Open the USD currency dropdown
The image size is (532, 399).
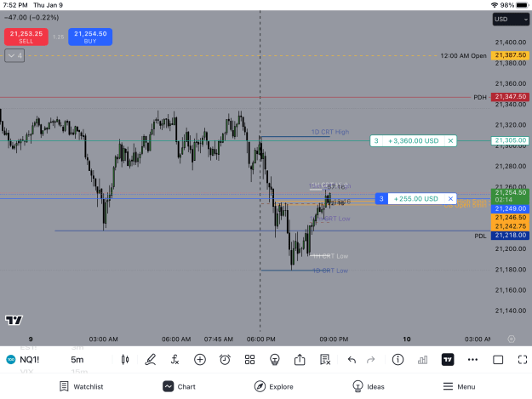coord(511,20)
